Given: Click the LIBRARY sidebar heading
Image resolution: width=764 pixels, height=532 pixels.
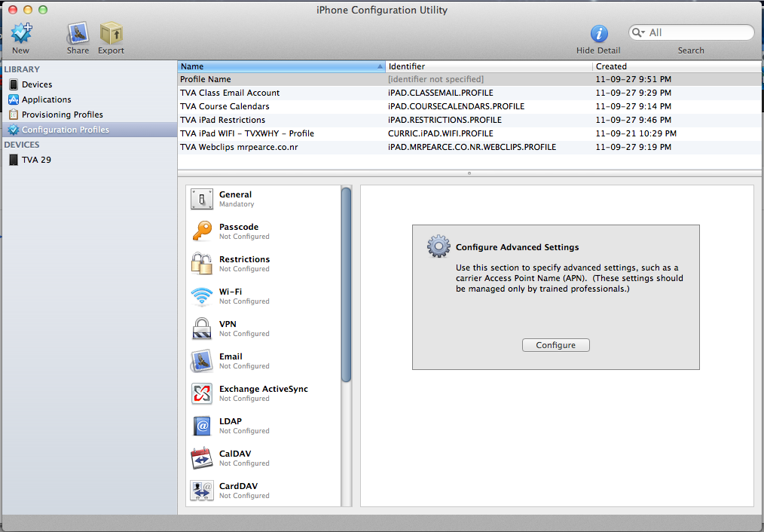Looking at the screenshot, I should pos(22,69).
